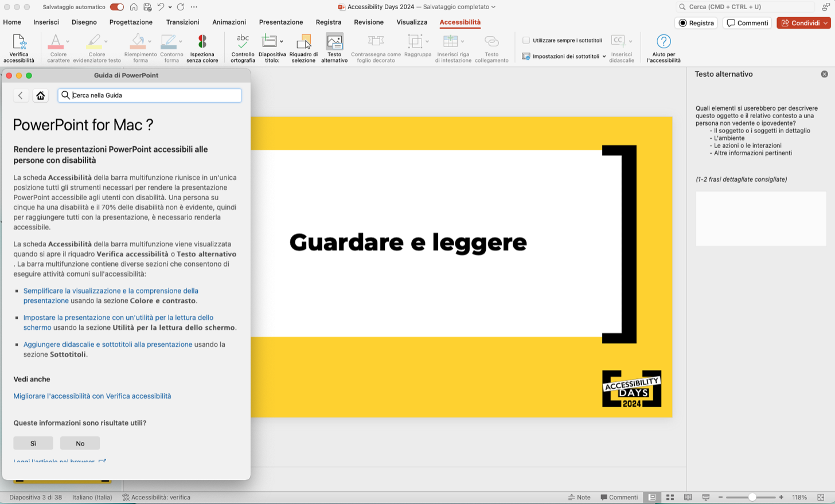The image size is (835, 504).
Task: Open the Verifica accessibilità checker
Action: 19,48
